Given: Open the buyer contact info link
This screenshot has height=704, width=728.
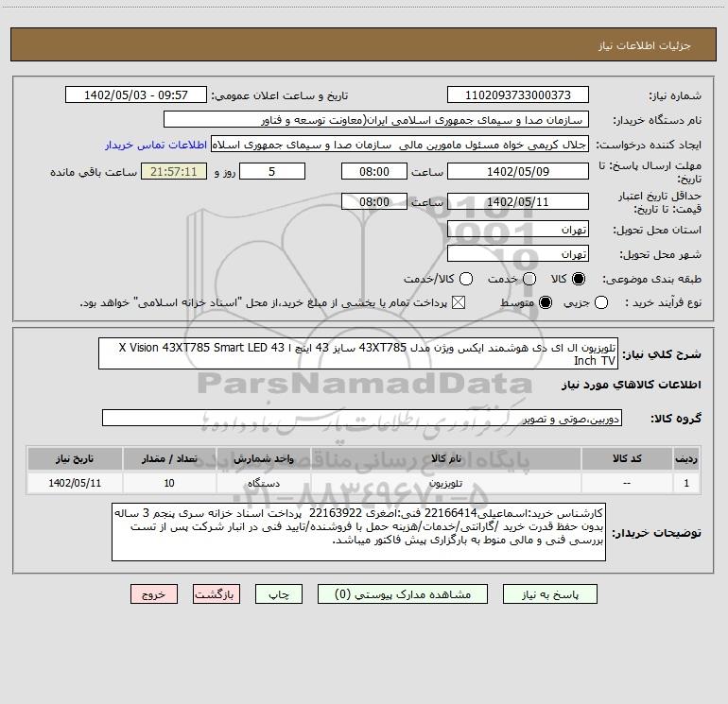Looking at the screenshot, I should tap(156, 145).
